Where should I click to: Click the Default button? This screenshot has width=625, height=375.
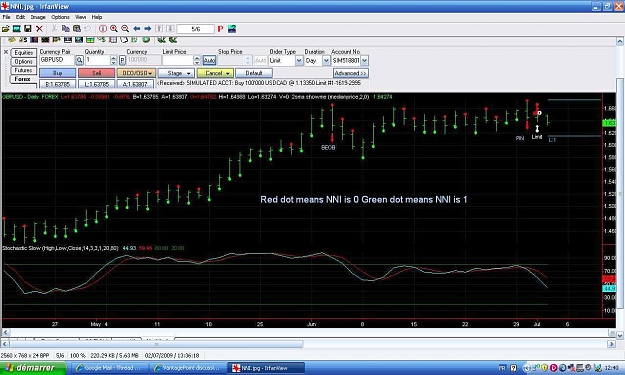tap(254, 73)
